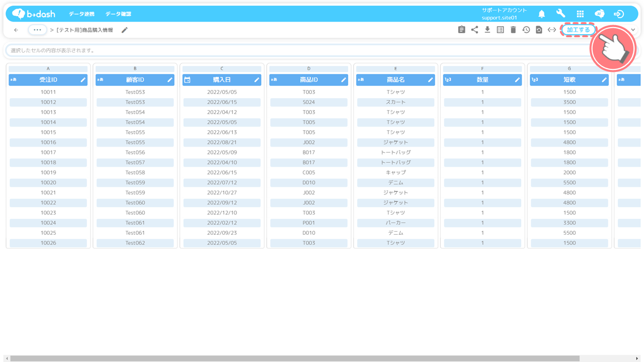Click the 短歌 column header
The height and width of the screenshot is (362, 644).
point(569,80)
